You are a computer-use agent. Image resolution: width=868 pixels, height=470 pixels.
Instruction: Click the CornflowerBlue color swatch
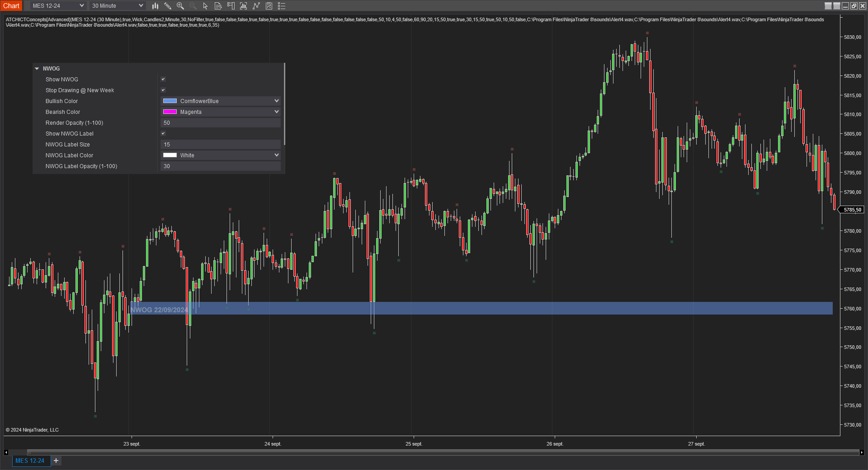point(170,101)
